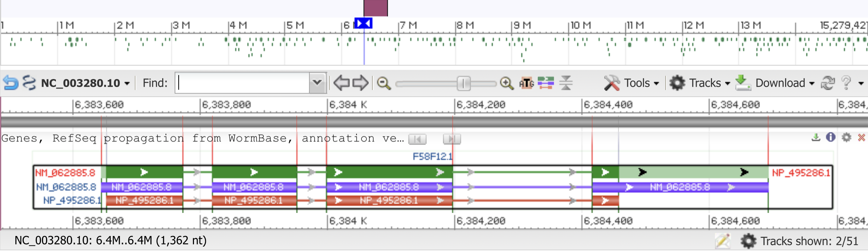The height and width of the screenshot is (251, 868).
Task: Zoom to sequence with ATG icon
Action: pyautogui.click(x=526, y=83)
